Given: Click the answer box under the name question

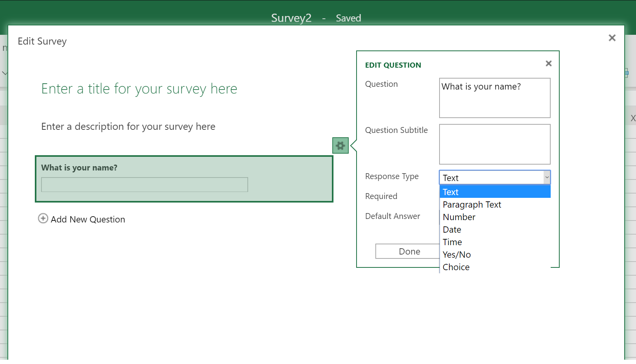Looking at the screenshot, I should [144, 185].
